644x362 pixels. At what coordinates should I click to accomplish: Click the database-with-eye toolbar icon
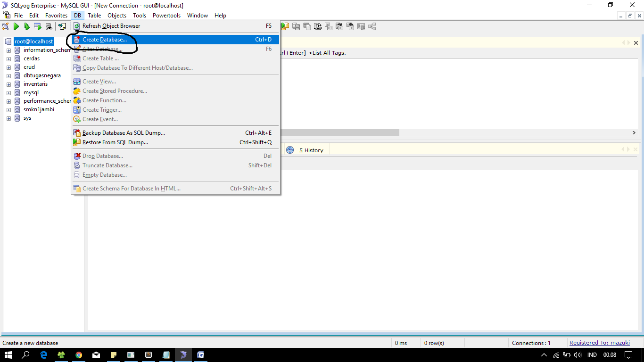point(49,26)
